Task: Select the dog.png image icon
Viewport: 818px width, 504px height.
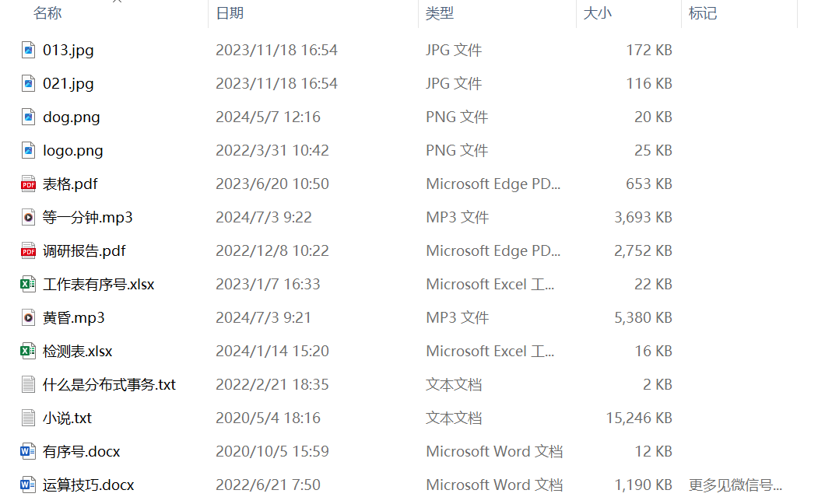Action: [x=29, y=117]
